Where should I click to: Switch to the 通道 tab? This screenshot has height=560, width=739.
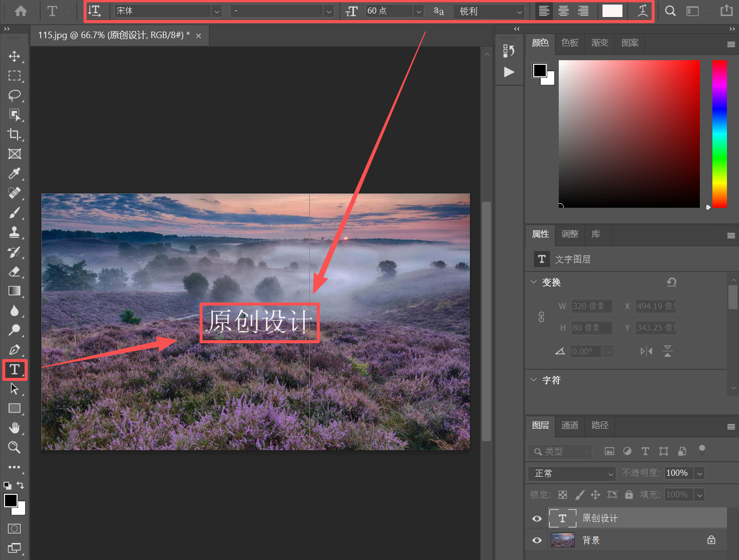pyautogui.click(x=569, y=426)
